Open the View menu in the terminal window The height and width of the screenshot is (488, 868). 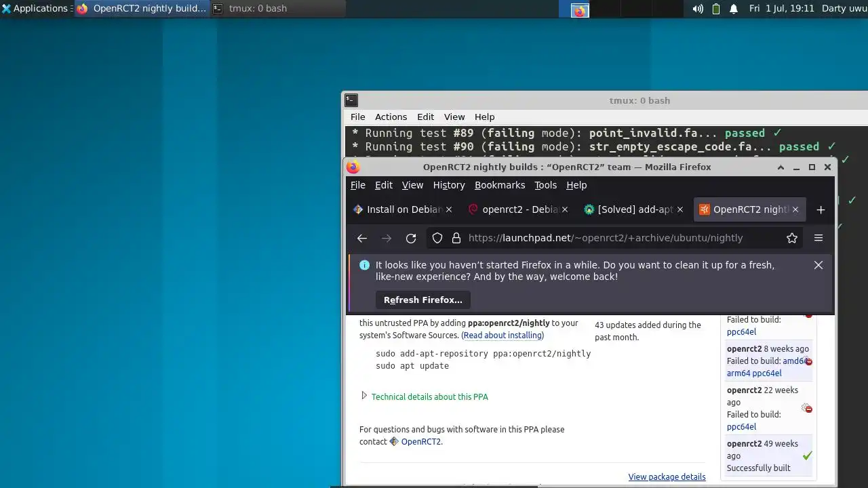click(x=454, y=117)
